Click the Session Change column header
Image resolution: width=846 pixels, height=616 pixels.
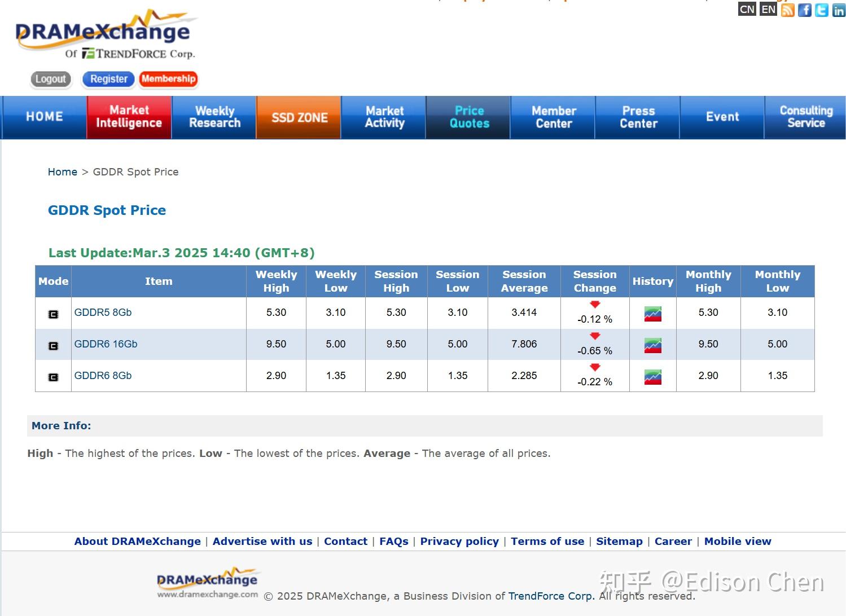pos(595,281)
